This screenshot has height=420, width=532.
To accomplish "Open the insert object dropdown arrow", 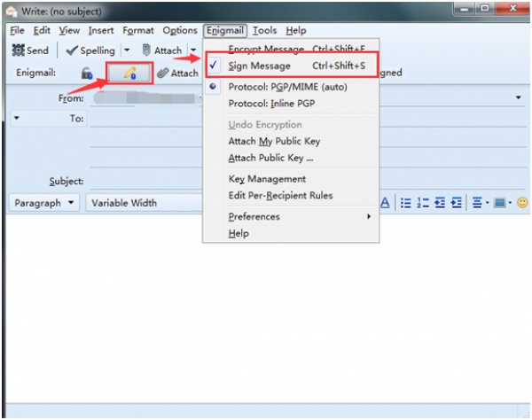I will 510,203.
